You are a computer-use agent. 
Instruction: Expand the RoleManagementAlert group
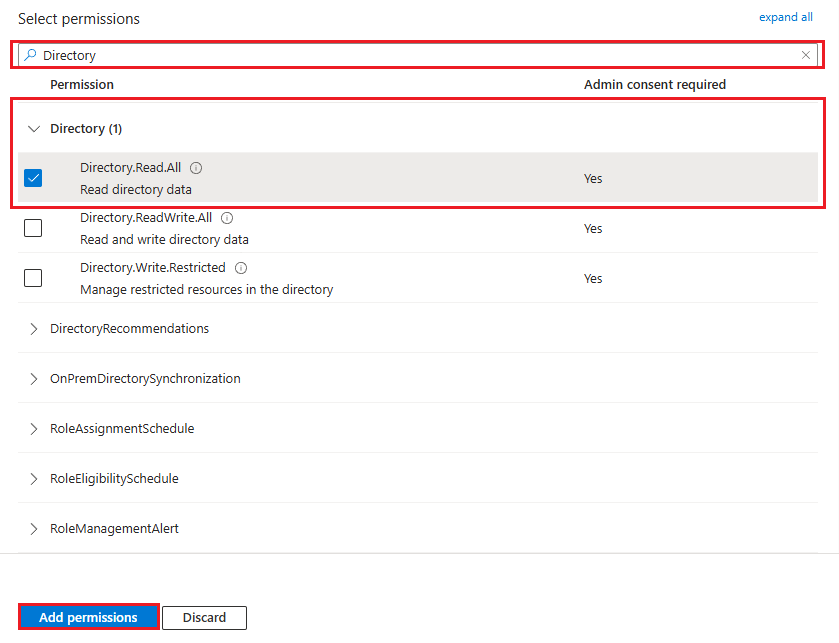[x=34, y=529]
